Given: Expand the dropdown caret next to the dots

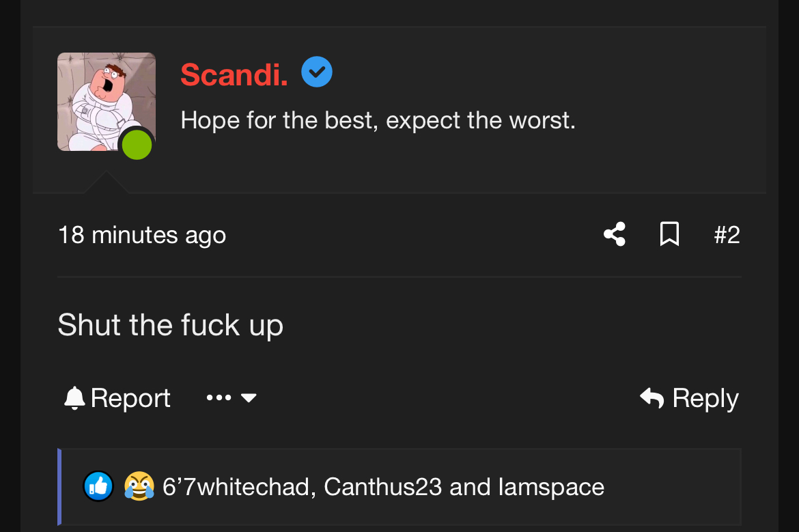Looking at the screenshot, I should (249, 398).
